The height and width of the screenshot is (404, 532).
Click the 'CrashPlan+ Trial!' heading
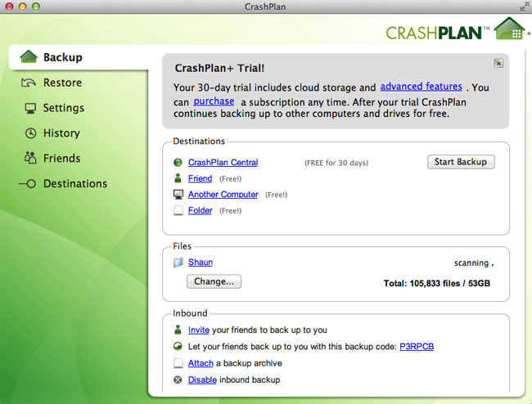(219, 68)
